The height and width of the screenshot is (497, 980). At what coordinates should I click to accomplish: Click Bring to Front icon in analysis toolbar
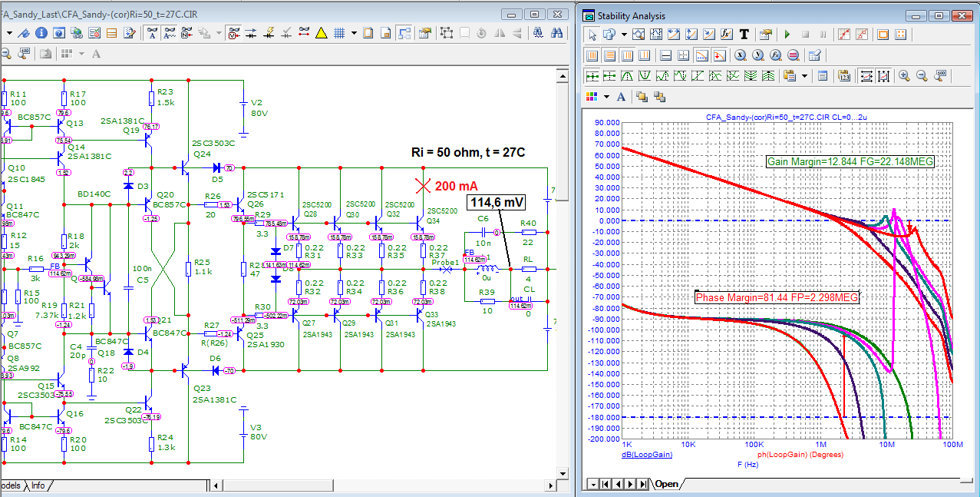tap(642, 97)
